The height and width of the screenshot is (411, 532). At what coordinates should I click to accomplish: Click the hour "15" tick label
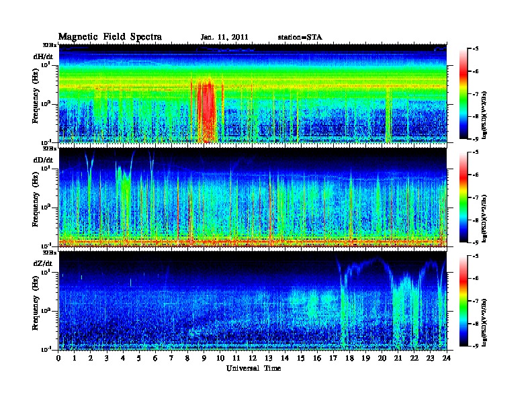click(301, 358)
